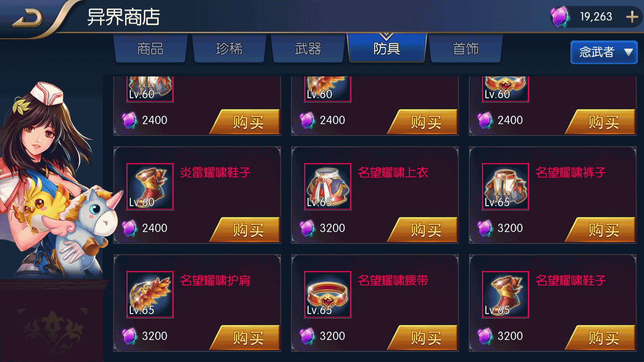Tap the purple gem currency icon at top
Screen dimensions: 644x362
tap(559, 17)
